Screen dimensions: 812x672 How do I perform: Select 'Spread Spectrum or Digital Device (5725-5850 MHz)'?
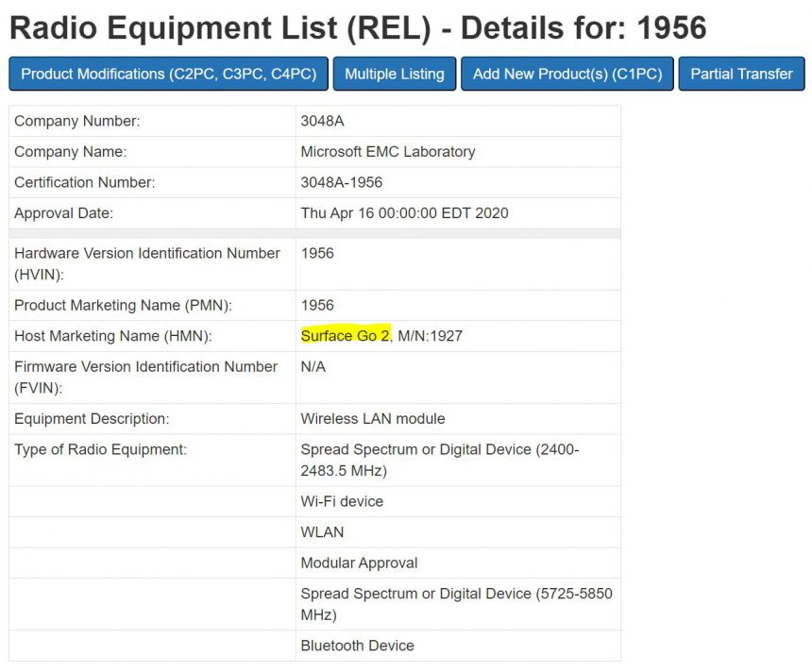456,604
